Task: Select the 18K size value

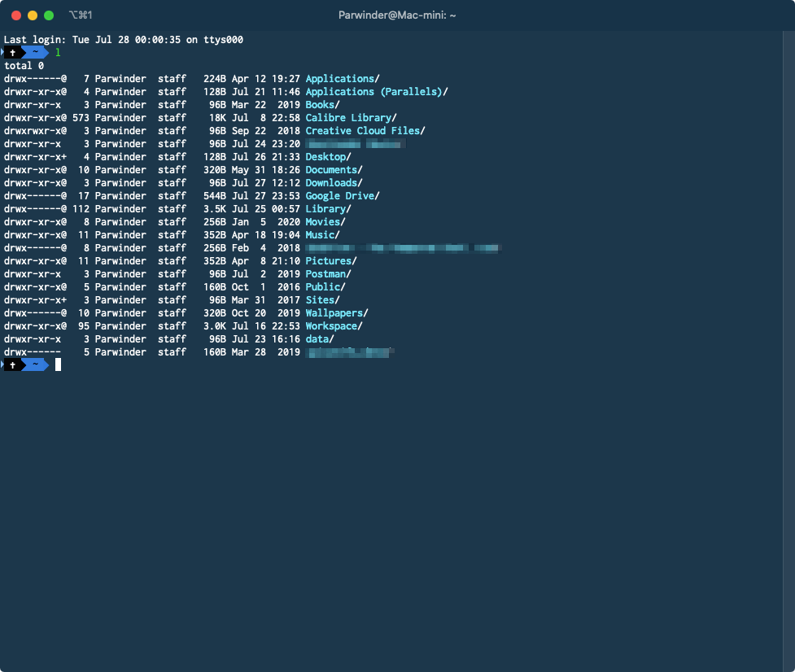Action: point(217,118)
